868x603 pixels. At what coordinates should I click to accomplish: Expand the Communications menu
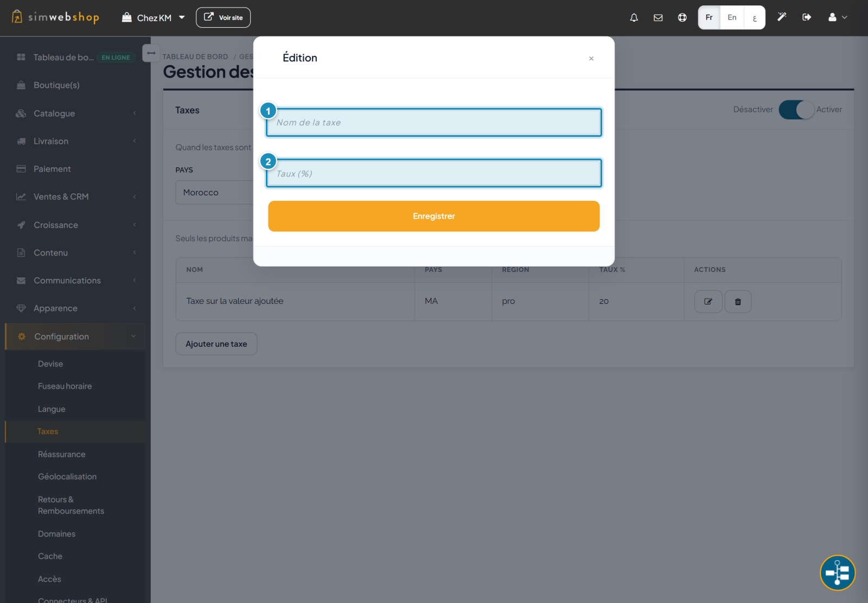tap(75, 281)
